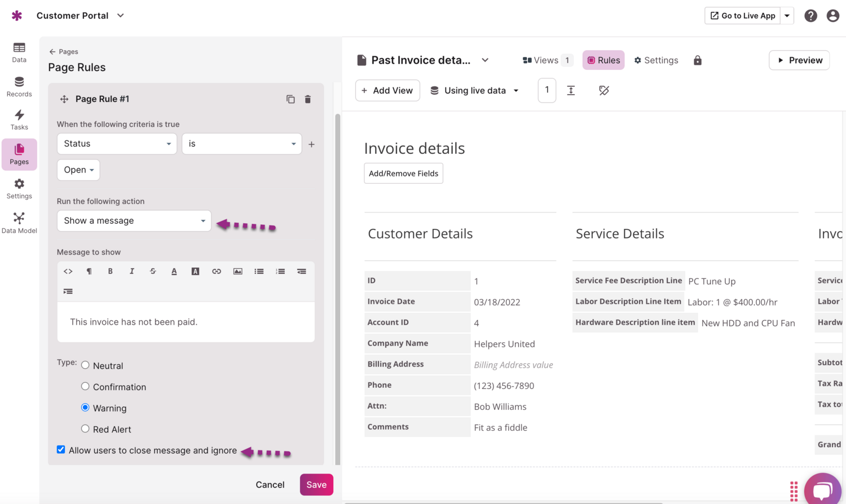
Task: Click the Add/Remove Fields button
Action: [x=403, y=174]
